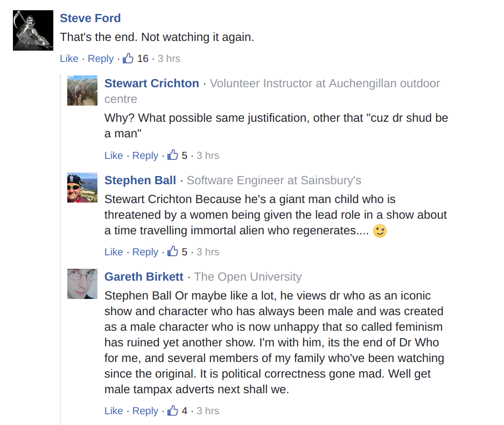Reply to Steve Ford's comment
This screenshot has width=504, height=425.
(x=101, y=59)
